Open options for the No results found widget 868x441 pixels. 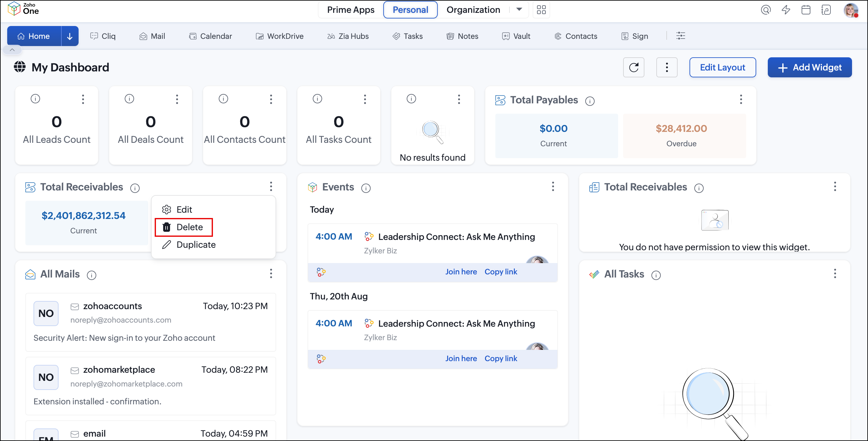[x=459, y=99]
